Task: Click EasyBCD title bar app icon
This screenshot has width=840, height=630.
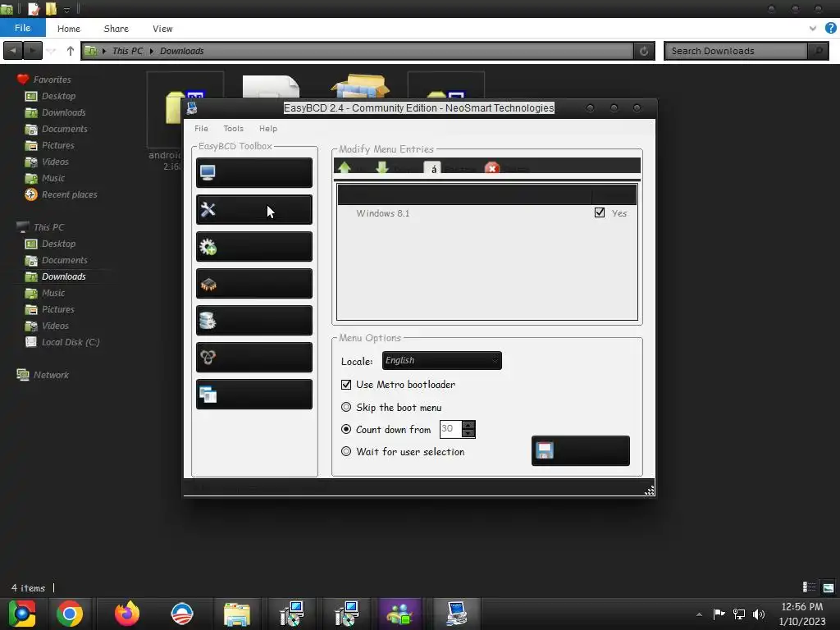Action: pos(192,108)
